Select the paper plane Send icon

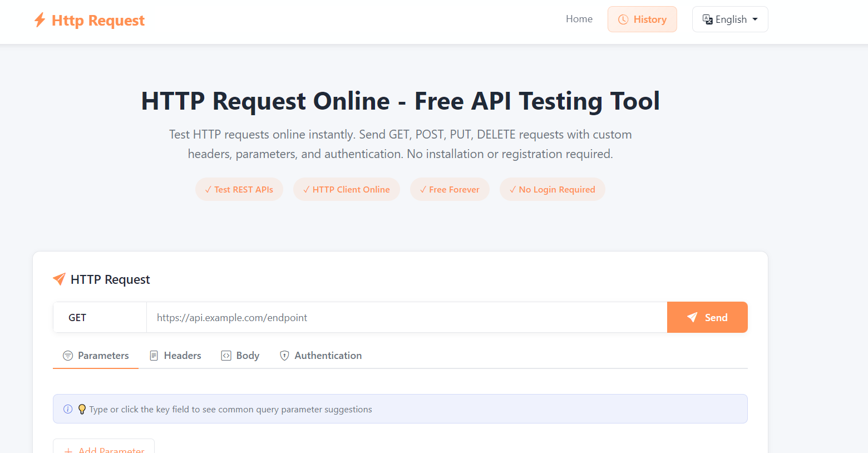coord(692,317)
